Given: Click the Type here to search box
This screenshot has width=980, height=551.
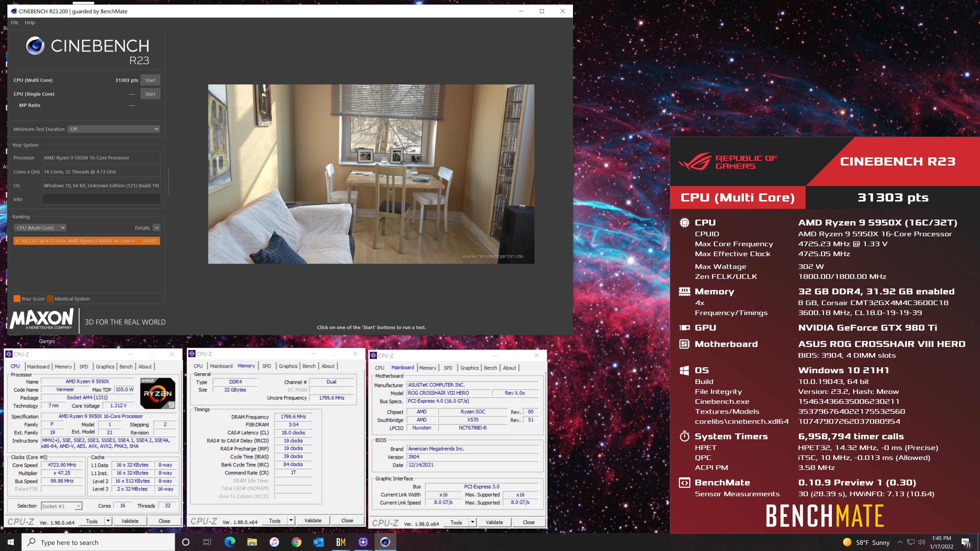Looking at the screenshot, I should point(98,542).
